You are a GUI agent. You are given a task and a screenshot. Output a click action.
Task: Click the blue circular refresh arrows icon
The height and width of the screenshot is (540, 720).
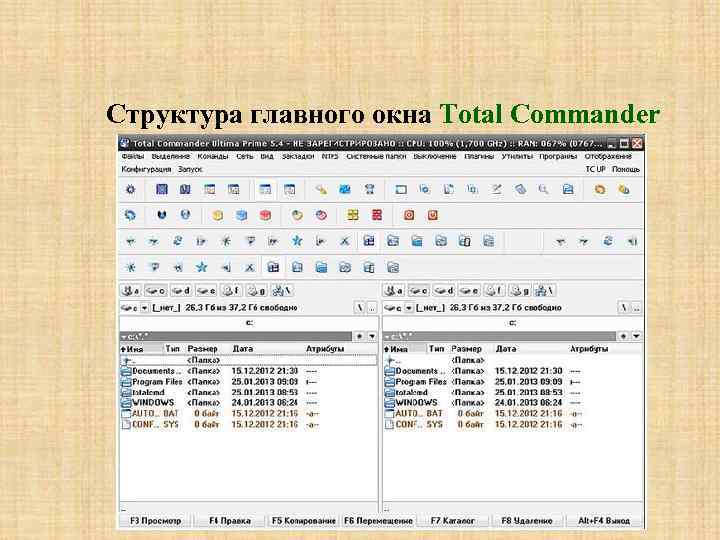(130, 215)
